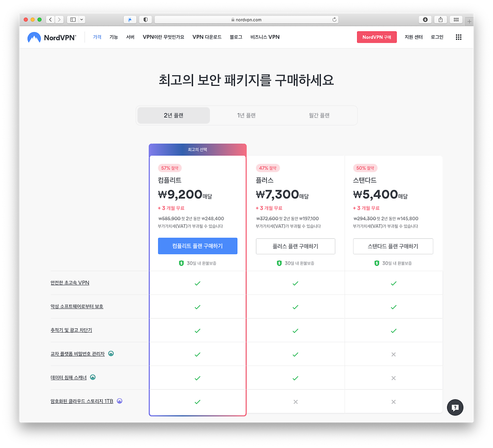
Task: Click 플러스 플랜 구매하기 button
Action: pos(295,246)
